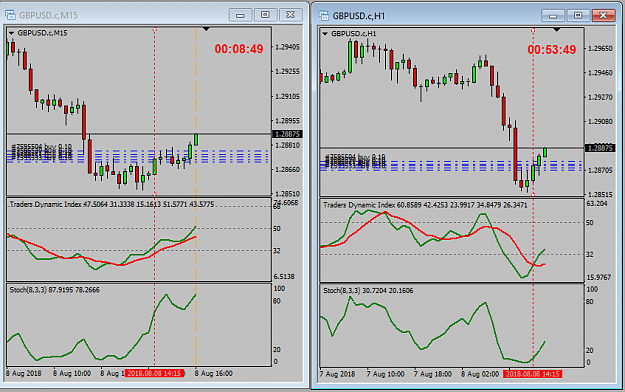Click the 1.28875 price label in H1 chart
625x392 pixels.
point(600,148)
